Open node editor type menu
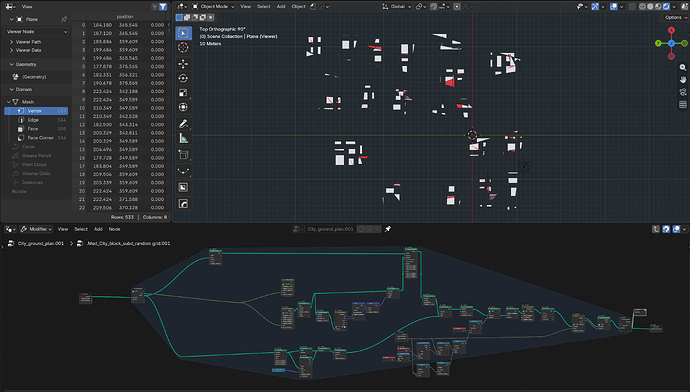Image resolution: width=690 pixels, height=392 pixels. click(11, 229)
